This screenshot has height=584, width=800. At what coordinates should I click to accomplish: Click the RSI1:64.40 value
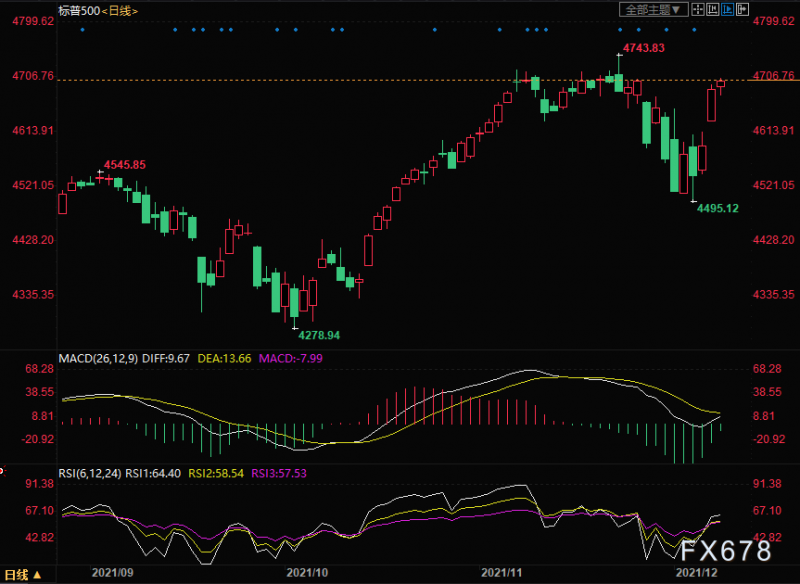coord(153,473)
